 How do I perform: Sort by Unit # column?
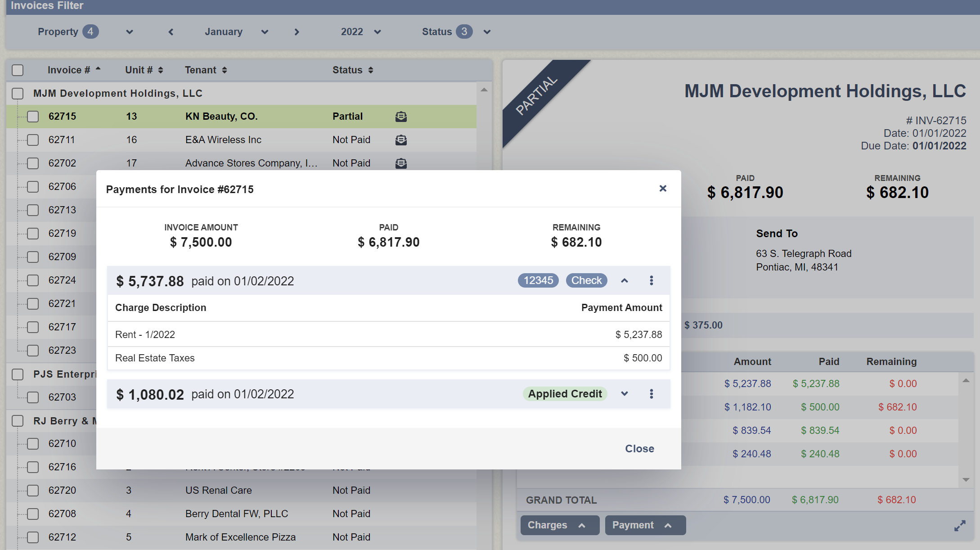tap(144, 70)
